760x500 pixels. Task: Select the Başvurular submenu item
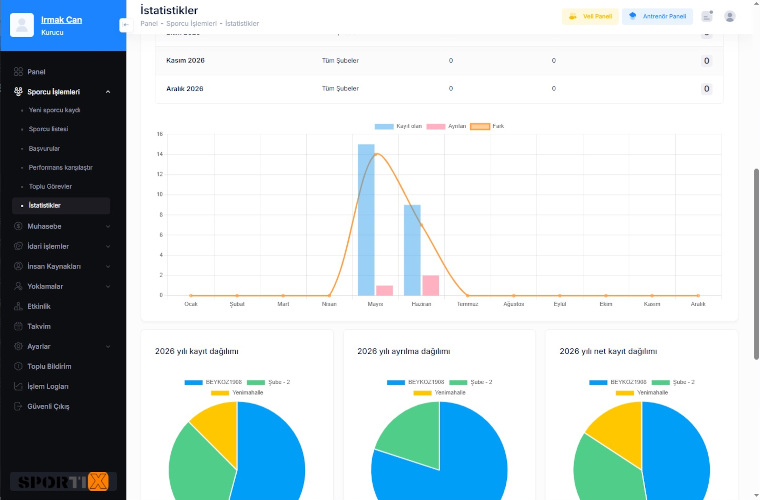[x=44, y=148]
